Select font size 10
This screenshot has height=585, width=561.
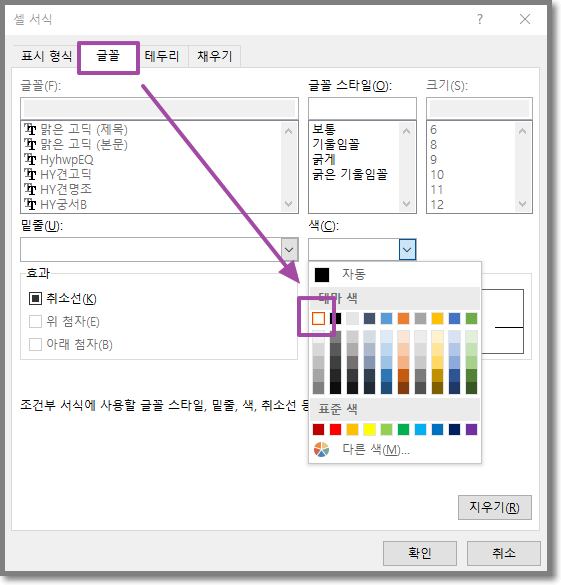click(x=437, y=175)
